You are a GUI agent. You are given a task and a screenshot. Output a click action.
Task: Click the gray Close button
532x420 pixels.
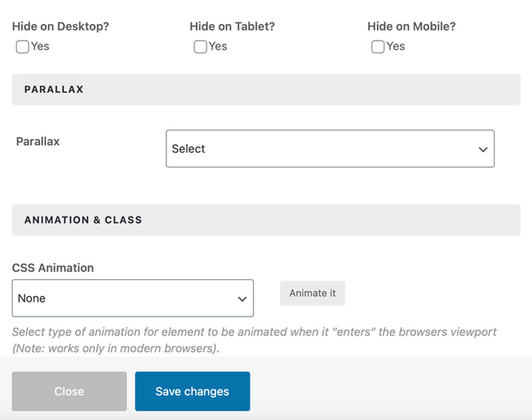tap(69, 391)
